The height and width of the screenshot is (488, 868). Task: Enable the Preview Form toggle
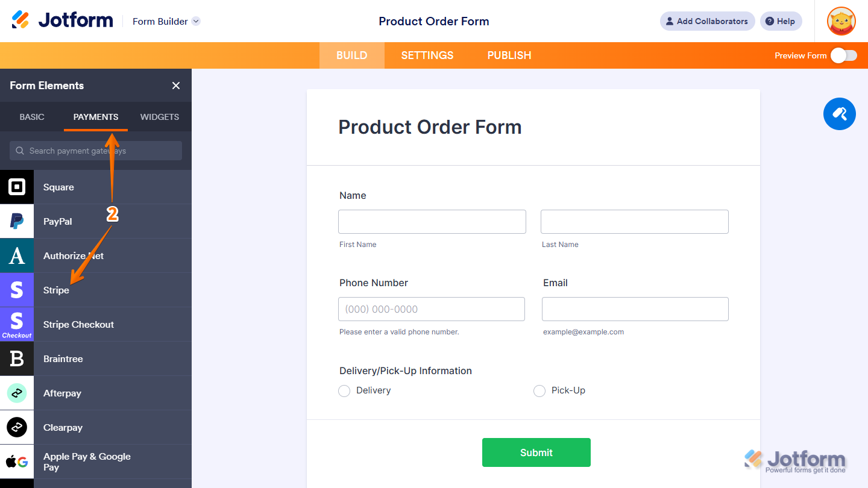point(843,55)
